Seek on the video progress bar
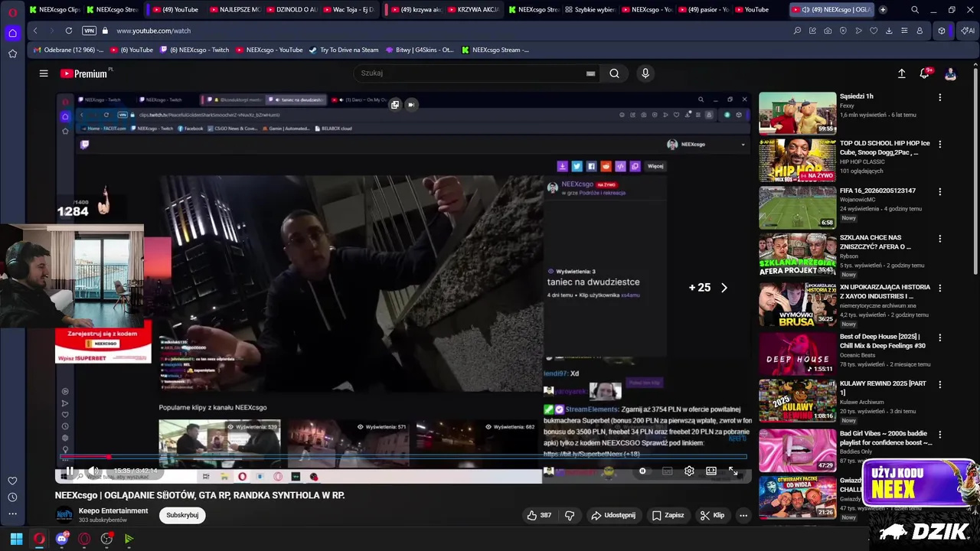Screen dimensions: 980x551 [403, 458]
